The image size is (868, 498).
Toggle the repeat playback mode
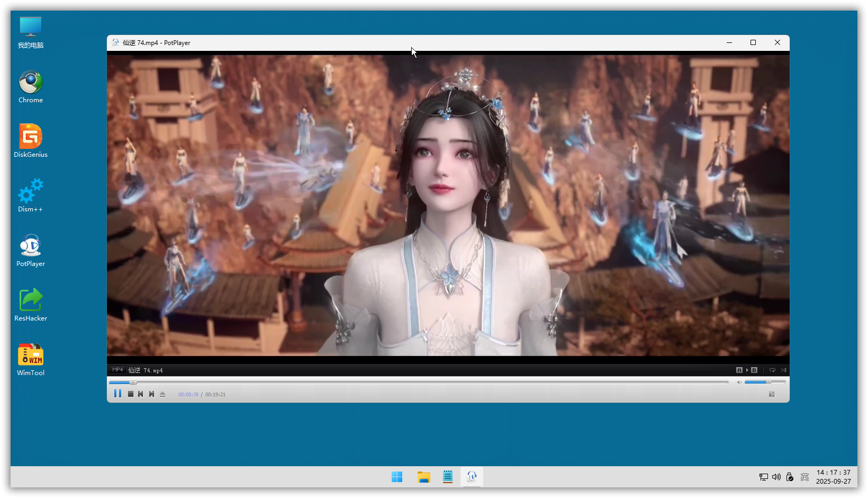point(772,370)
